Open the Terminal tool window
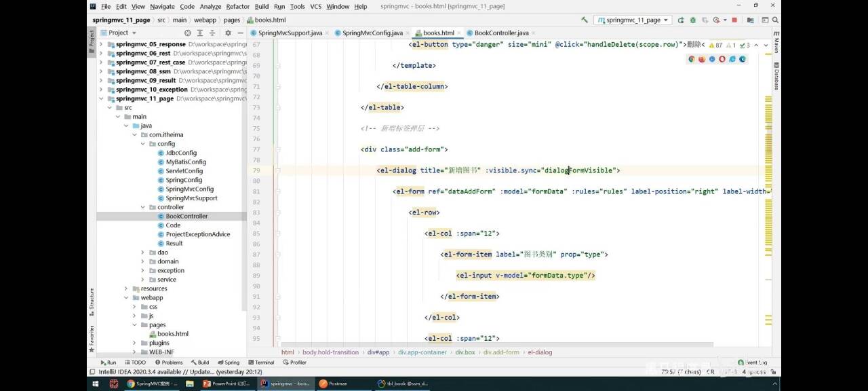Image resolution: width=868 pixels, height=391 pixels. coord(260,362)
